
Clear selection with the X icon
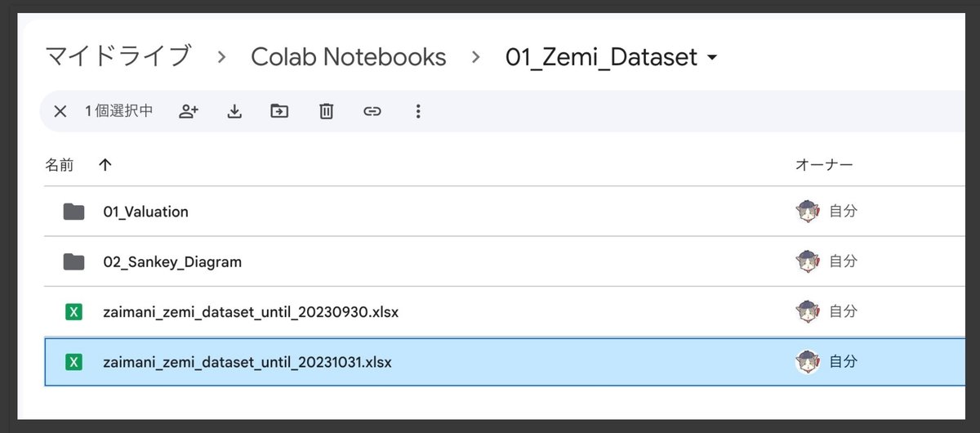point(60,112)
